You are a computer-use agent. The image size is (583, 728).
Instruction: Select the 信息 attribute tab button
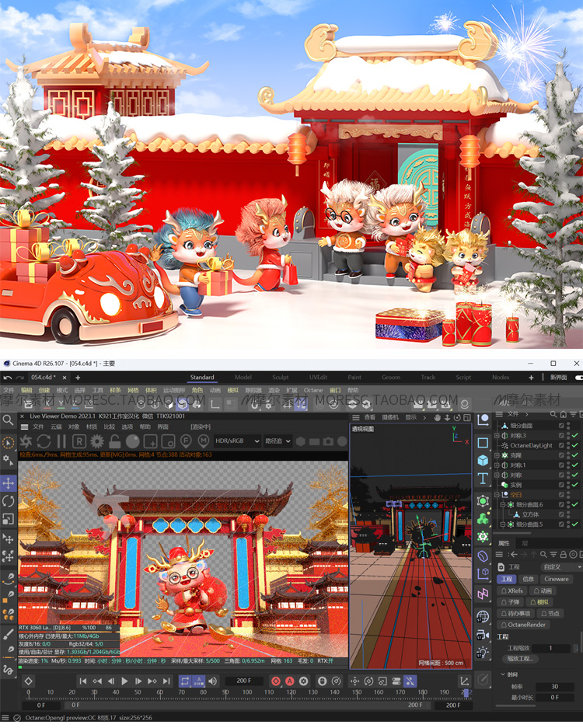coord(528,579)
